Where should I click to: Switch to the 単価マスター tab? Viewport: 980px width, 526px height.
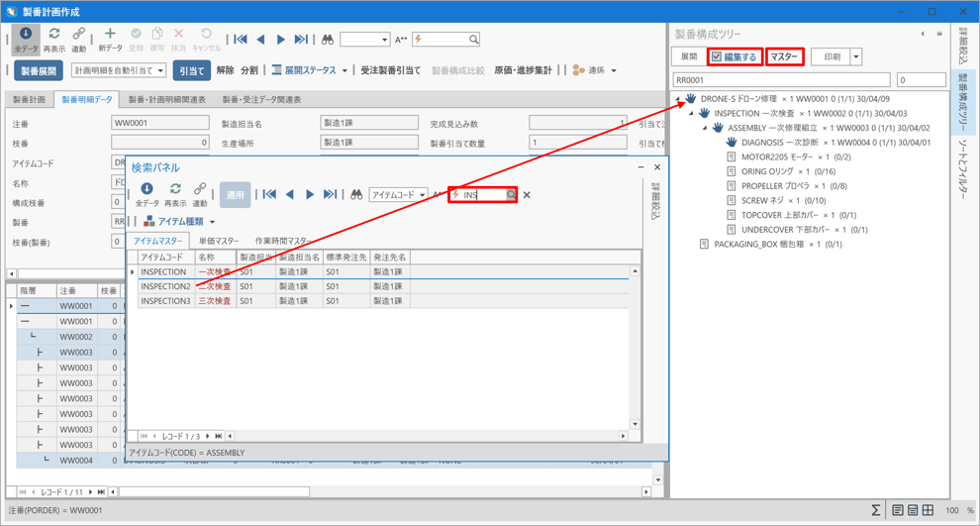[218, 242]
